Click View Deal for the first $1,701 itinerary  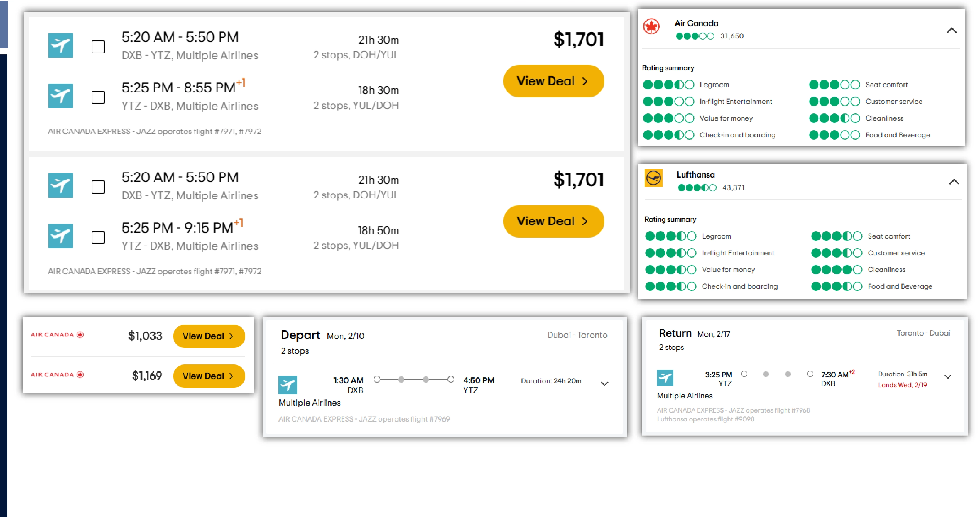tap(554, 81)
